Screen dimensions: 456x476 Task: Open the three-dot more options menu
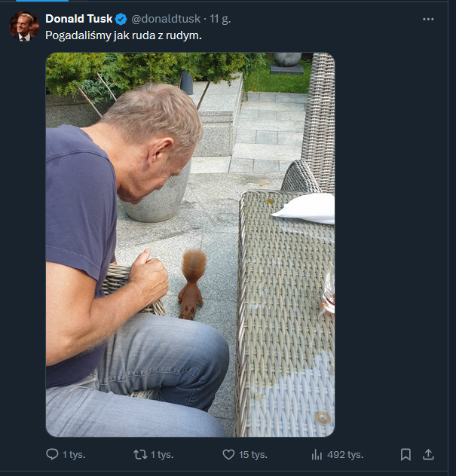pyautogui.click(x=428, y=19)
